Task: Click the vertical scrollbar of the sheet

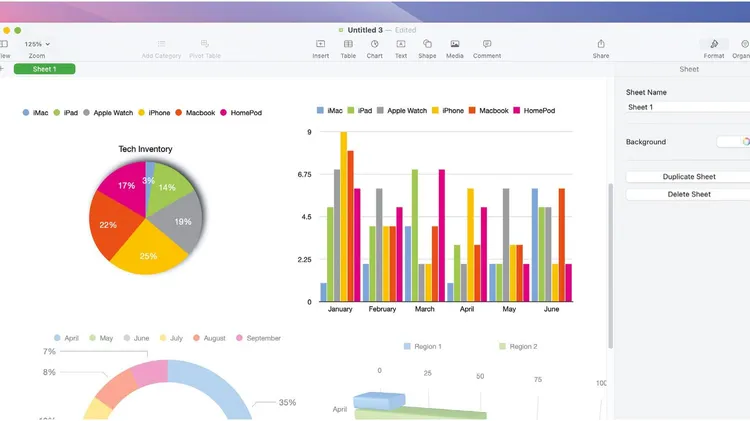Action: tap(610, 266)
